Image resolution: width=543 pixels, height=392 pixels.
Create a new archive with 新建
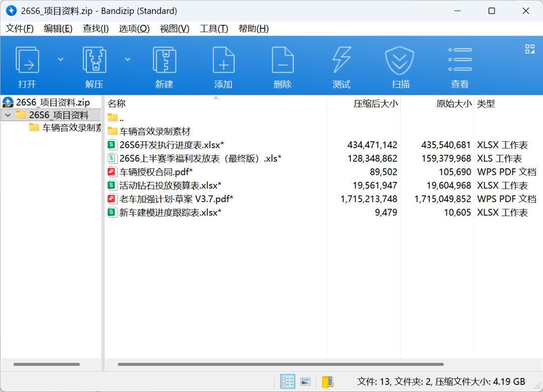pos(164,67)
